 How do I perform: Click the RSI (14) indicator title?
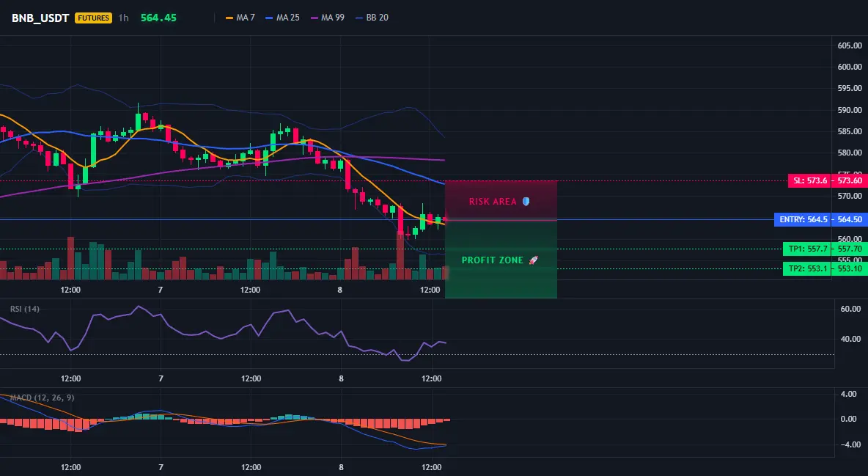25,309
